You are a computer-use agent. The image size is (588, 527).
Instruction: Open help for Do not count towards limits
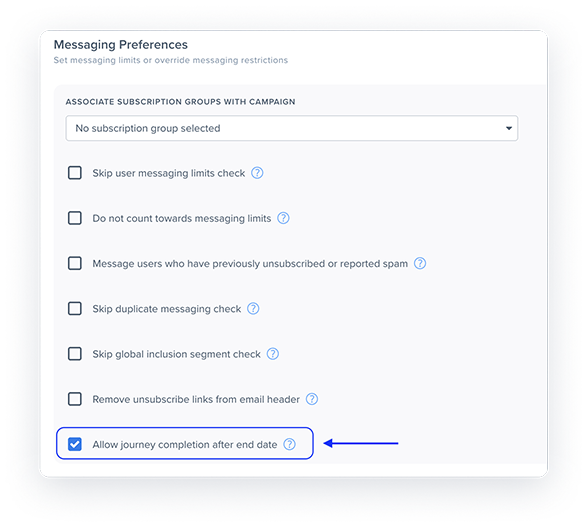[283, 218]
